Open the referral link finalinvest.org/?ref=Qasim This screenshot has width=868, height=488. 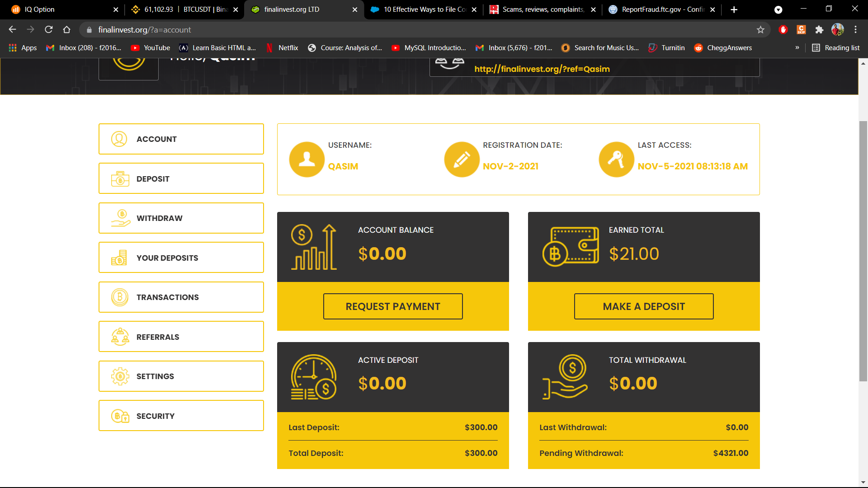(x=542, y=69)
